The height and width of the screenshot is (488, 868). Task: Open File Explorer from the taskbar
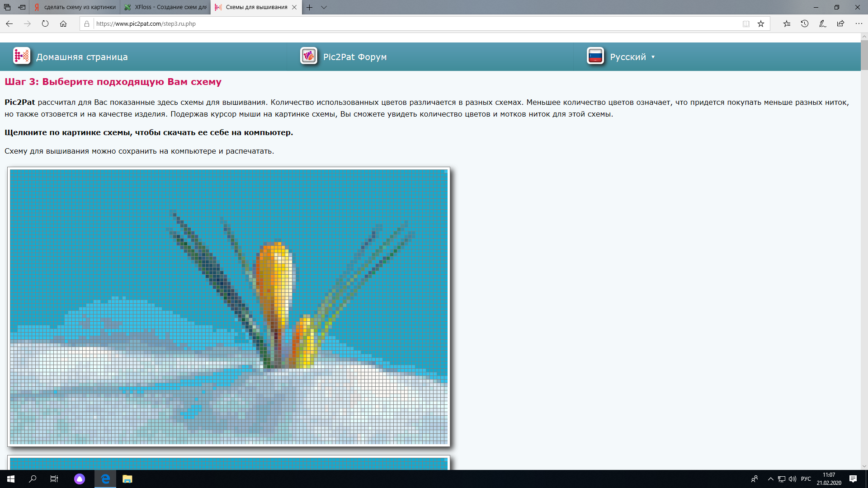tap(127, 479)
